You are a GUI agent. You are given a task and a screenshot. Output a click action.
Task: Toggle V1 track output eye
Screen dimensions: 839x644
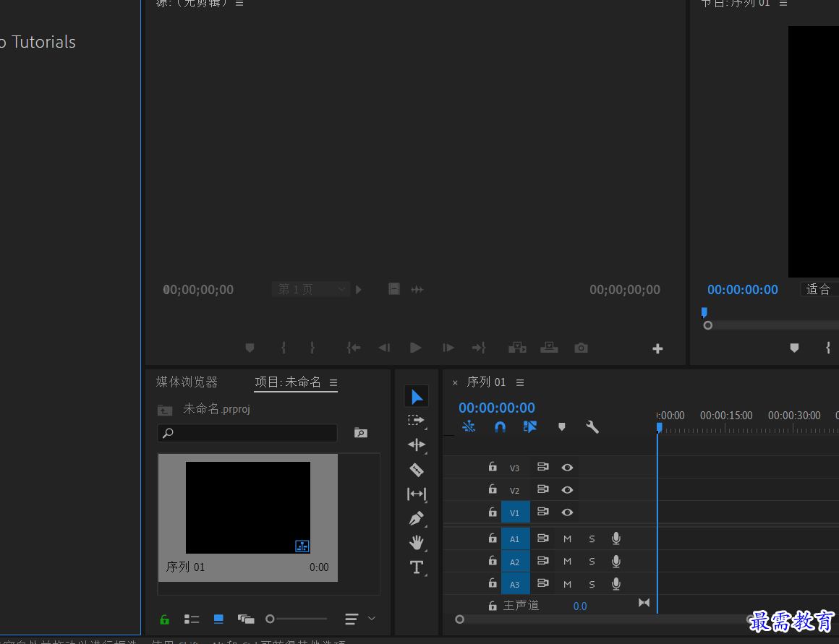point(567,512)
